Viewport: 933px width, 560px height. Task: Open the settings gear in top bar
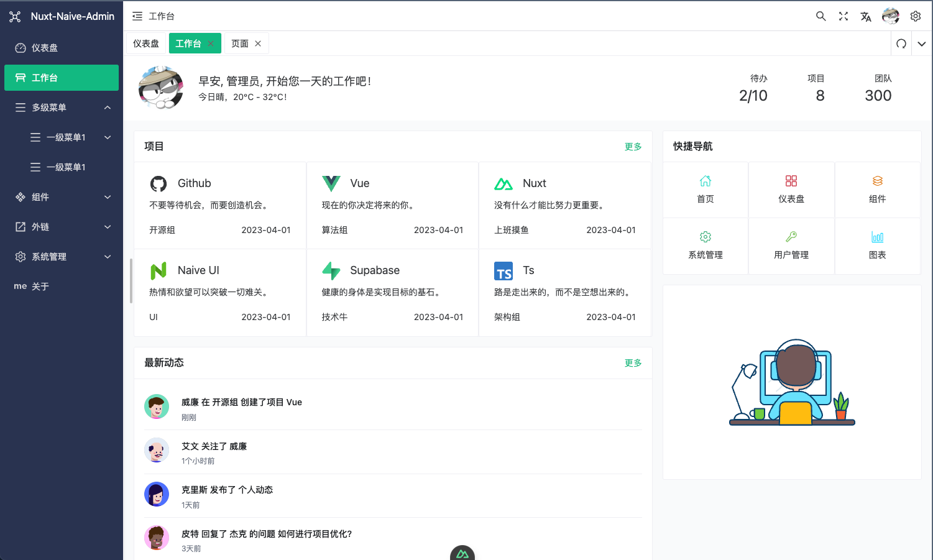915,16
